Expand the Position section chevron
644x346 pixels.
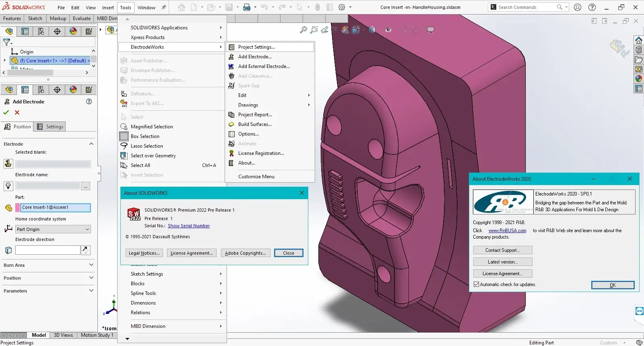click(x=91, y=278)
